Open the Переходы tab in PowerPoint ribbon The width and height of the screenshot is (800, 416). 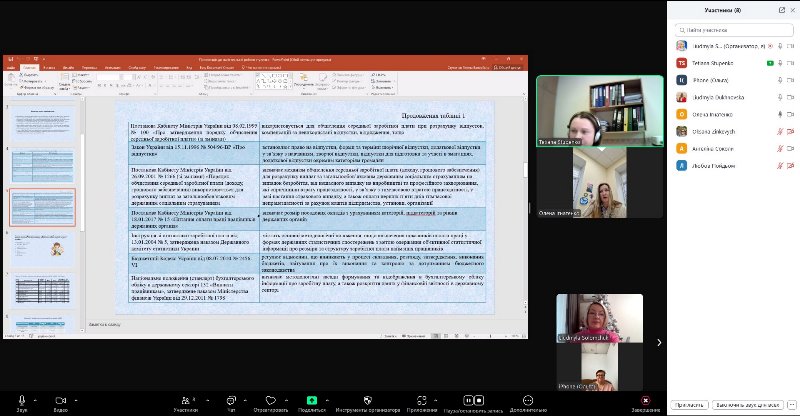coord(89,67)
